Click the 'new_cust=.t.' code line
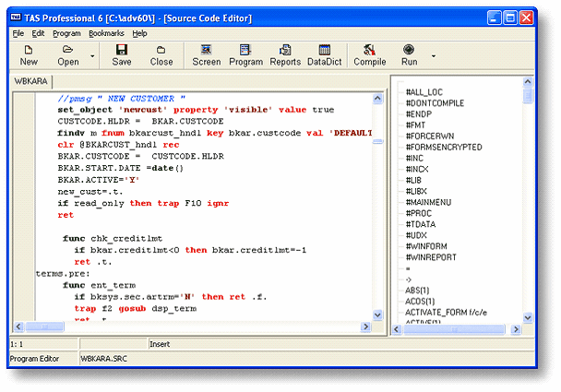The width and height of the screenshot is (561, 392). pyautogui.click(x=90, y=192)
